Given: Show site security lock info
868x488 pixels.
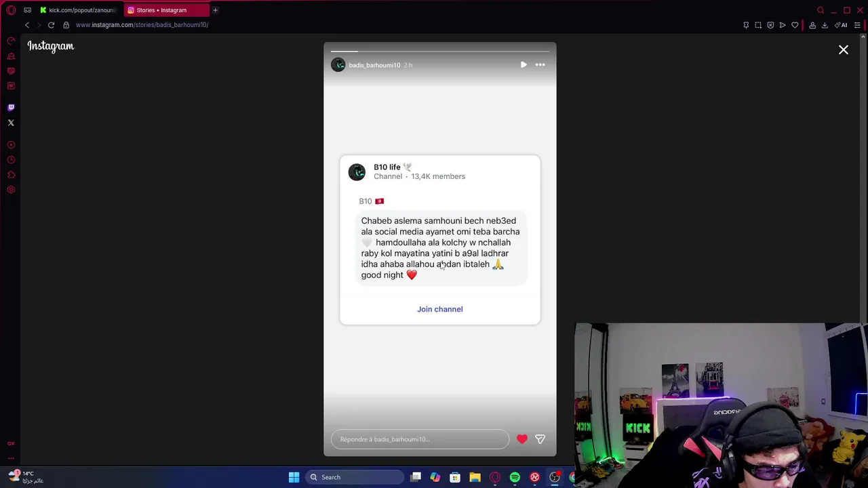Looking at the screenshot, I should click(x=66, y=25).
